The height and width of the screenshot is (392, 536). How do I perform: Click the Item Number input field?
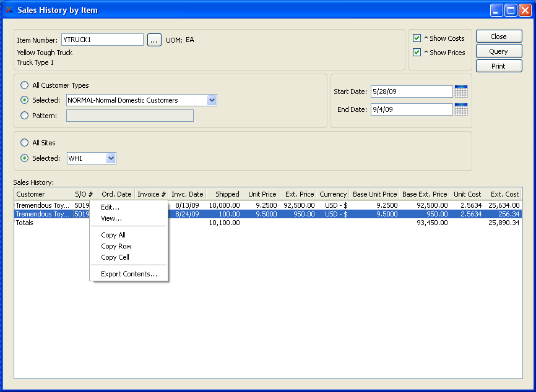coord(102,40)
